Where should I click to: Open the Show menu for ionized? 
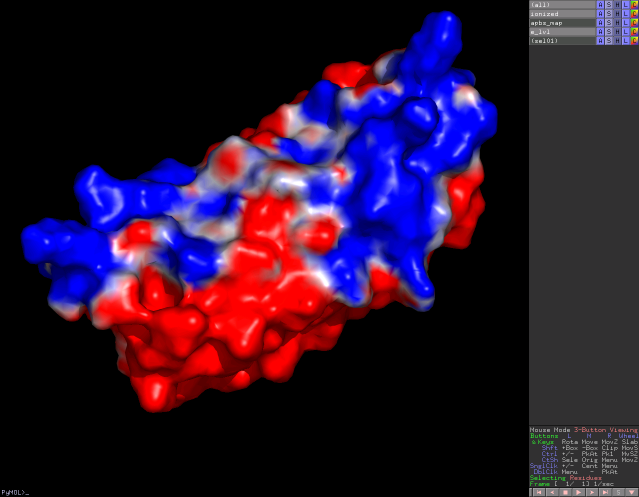608,13
